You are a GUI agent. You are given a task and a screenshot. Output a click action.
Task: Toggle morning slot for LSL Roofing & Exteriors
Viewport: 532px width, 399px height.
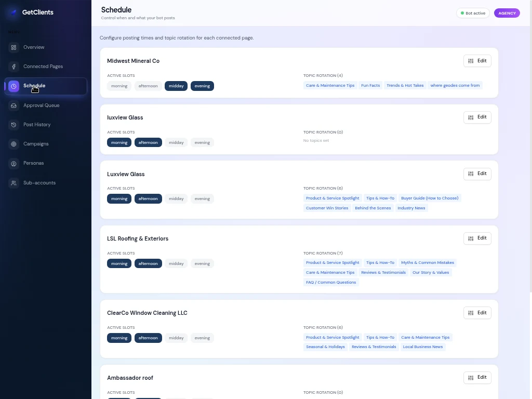click(x=119, y=263)
